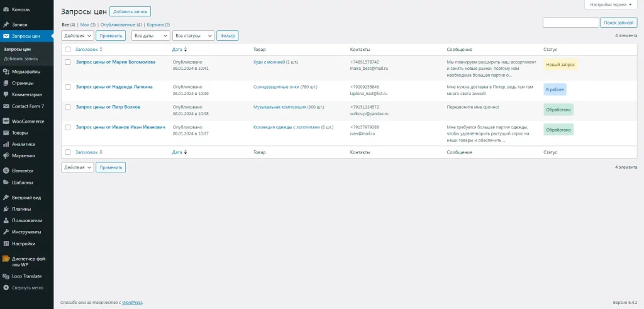The width and height of the screenshot is (644, 309).
Task: Open the Все статусы filter dropdown
Action: pyautogui.click(x=194, y=36)
